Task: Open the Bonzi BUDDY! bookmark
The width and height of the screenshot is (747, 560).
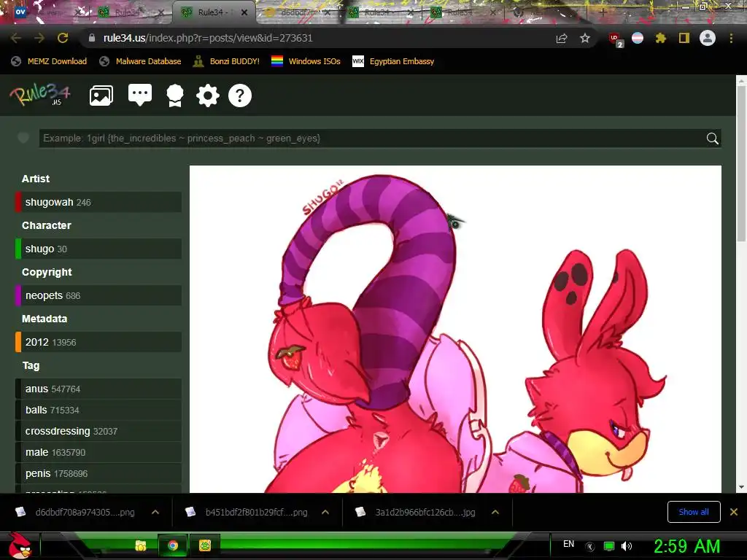Action: pos(226,61)
